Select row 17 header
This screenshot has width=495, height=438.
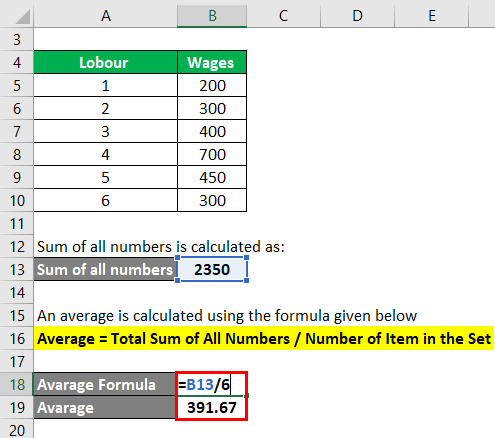point(17,361)
